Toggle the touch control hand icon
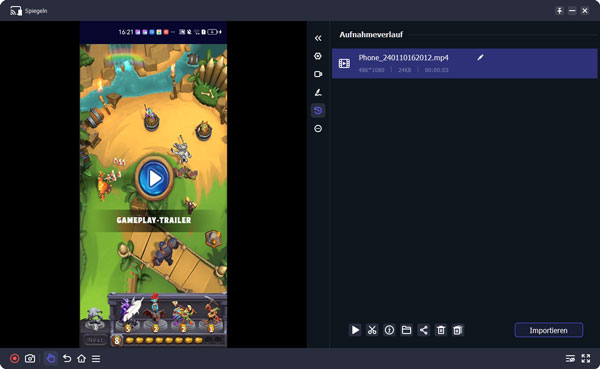600x369 pixels. click(x=51, y=359)
